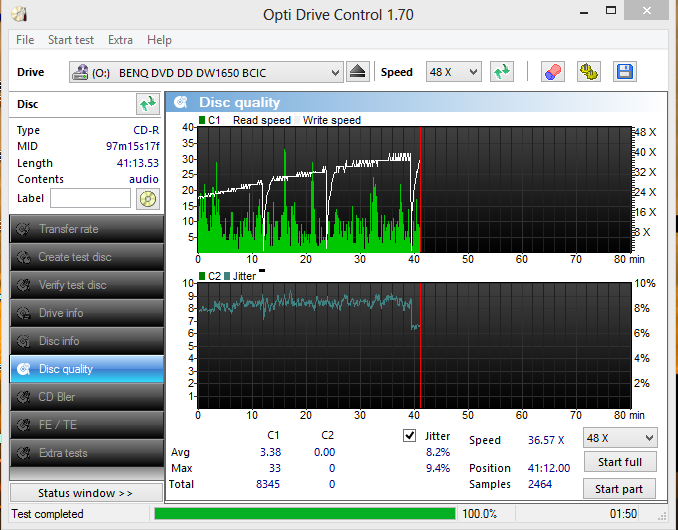The image size is (678, 530).
Task: Click the Start part button
Action: click(x=619, y=489)
